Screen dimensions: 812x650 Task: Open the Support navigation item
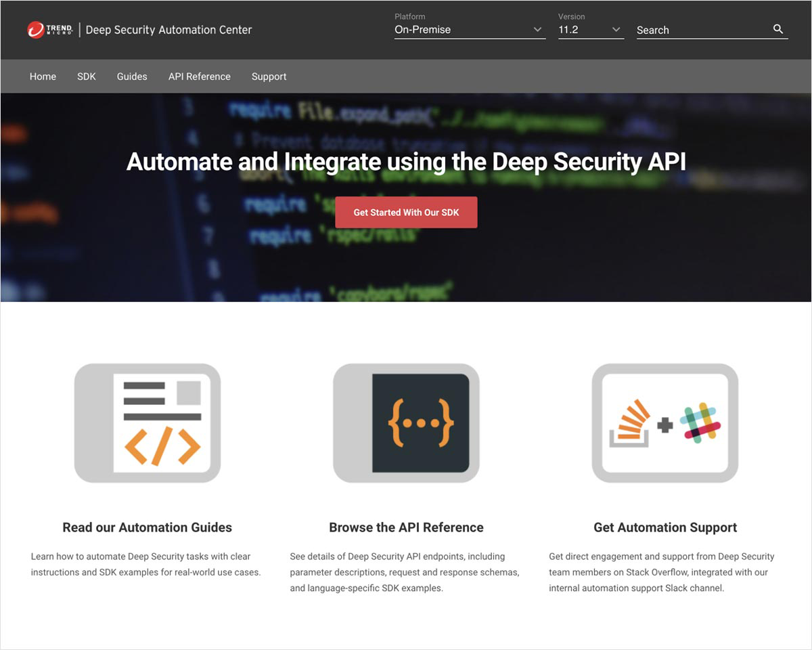269,77
